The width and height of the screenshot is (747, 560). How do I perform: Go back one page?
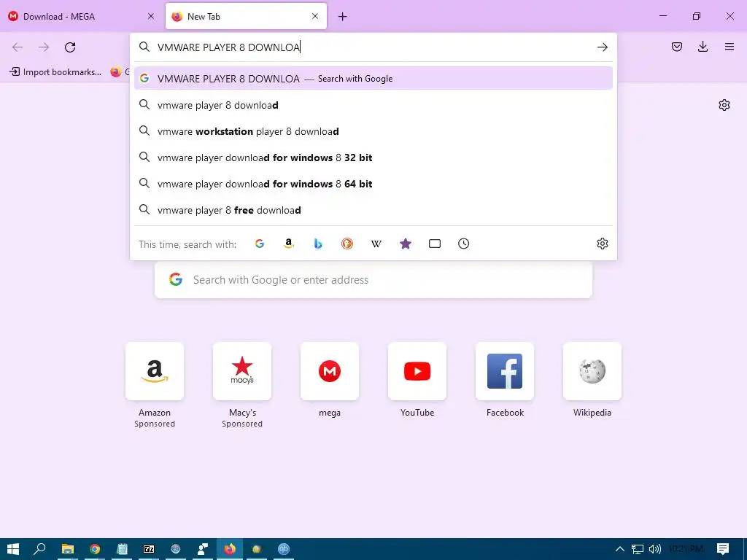[18, 47]
